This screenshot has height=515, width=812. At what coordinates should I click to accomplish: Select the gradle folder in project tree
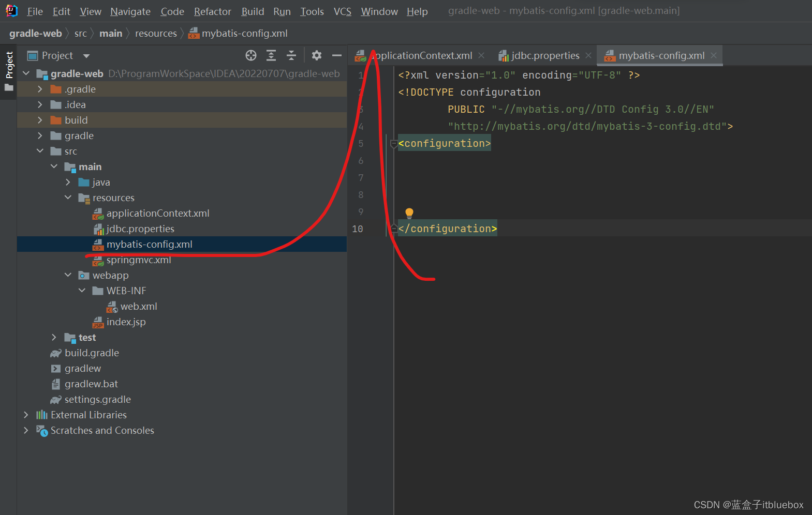click(x=79, y=135)
